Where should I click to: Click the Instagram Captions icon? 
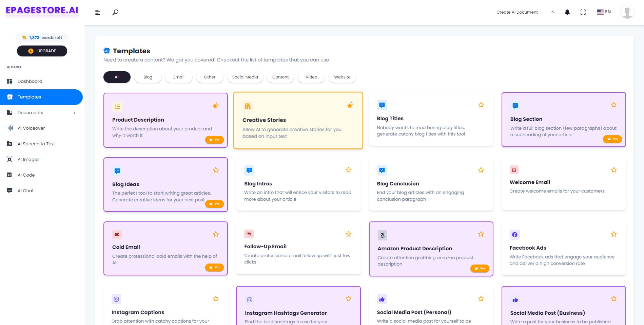tap(116, 299)
